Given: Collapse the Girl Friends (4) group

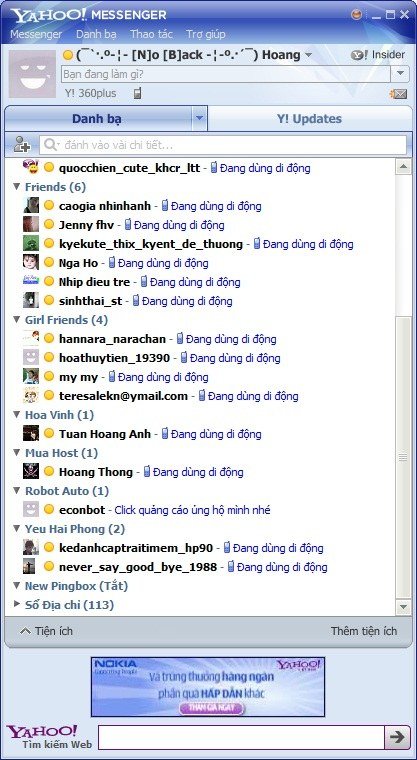Looking at the screenshot, I should click(17, 320).
